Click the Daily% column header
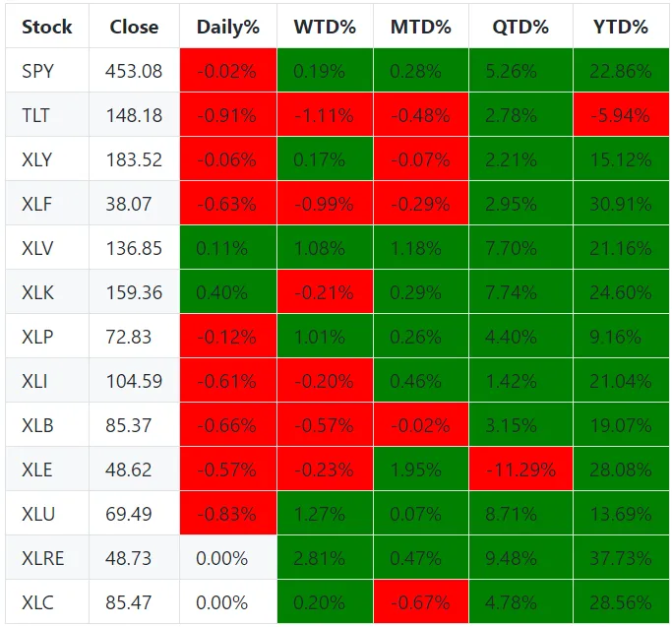This screenshot has width=672, height=627. tap(228, 27)
